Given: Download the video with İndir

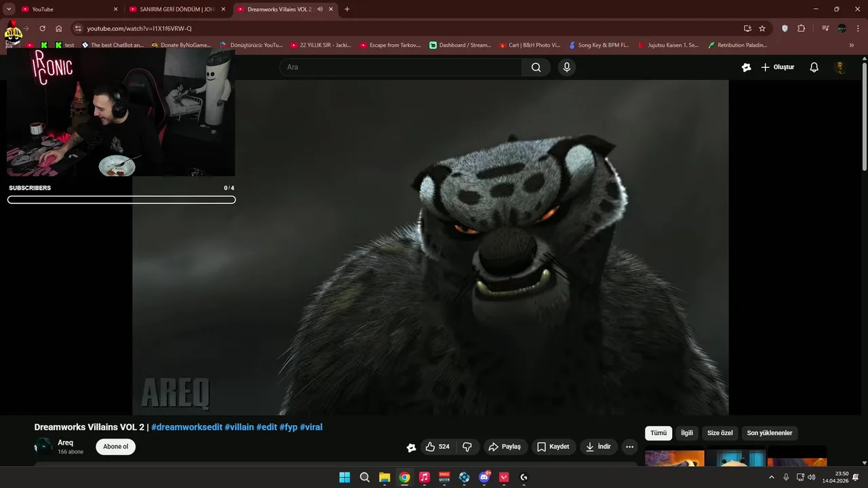Looking at the screenshot, I should [x=599, y=447].
